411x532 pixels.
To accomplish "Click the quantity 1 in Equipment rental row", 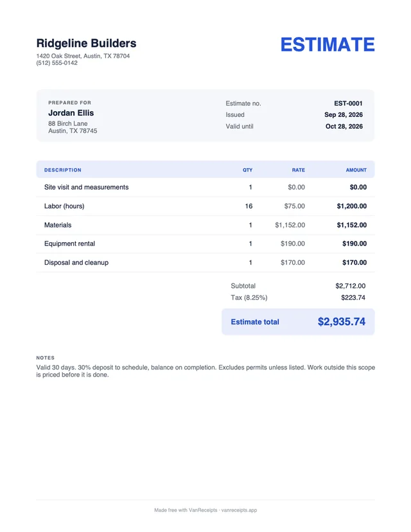I will click(x=250, y=244).
